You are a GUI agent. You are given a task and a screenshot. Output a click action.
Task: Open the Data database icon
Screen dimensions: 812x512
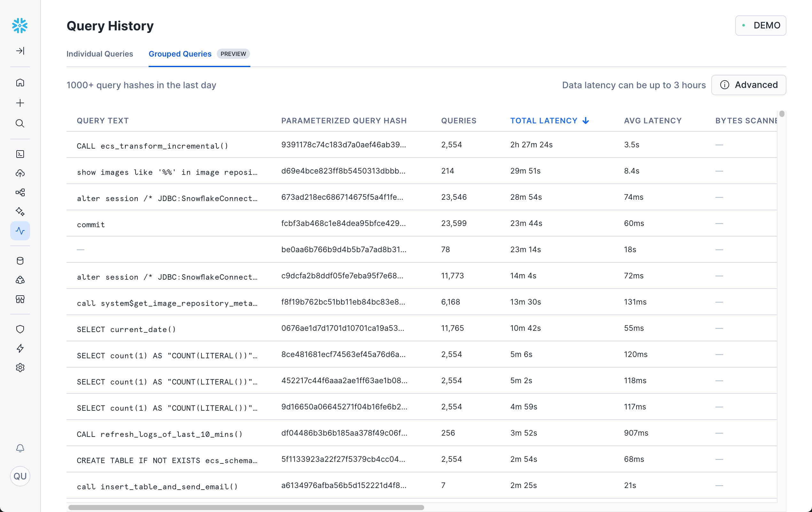(x=20, y=260)
